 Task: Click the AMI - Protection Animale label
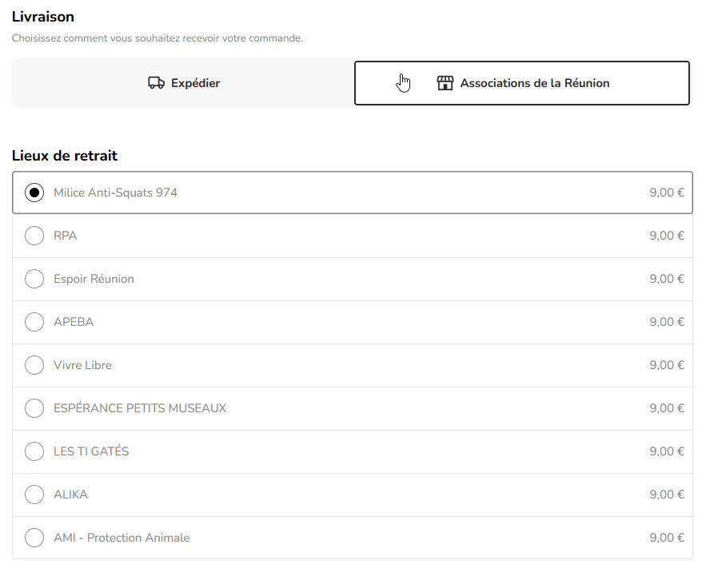(122, 538)
